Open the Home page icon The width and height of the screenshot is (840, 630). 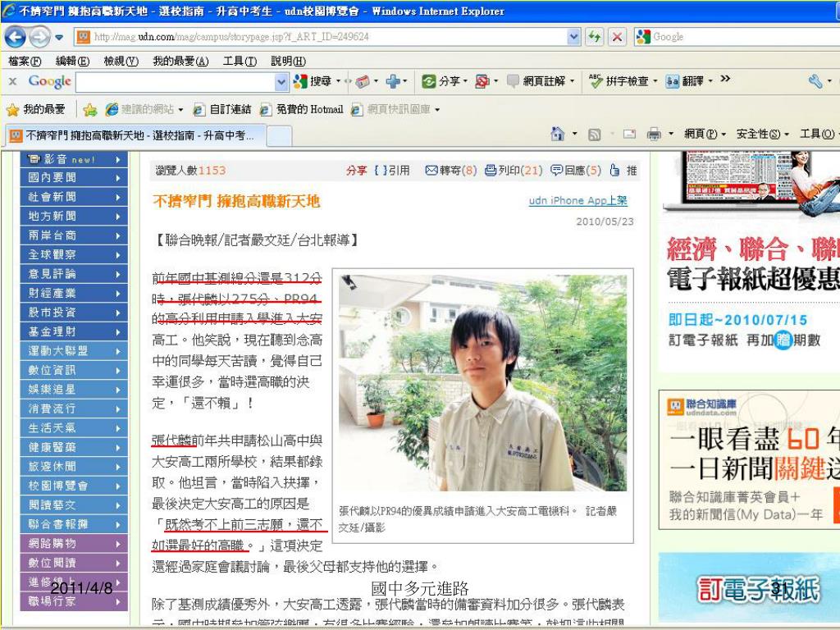(558, 134)
